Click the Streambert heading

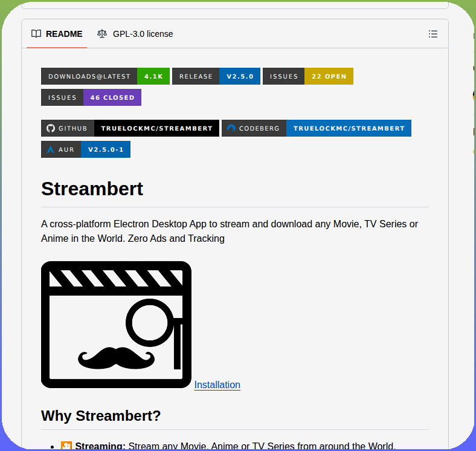coord(92,189)
